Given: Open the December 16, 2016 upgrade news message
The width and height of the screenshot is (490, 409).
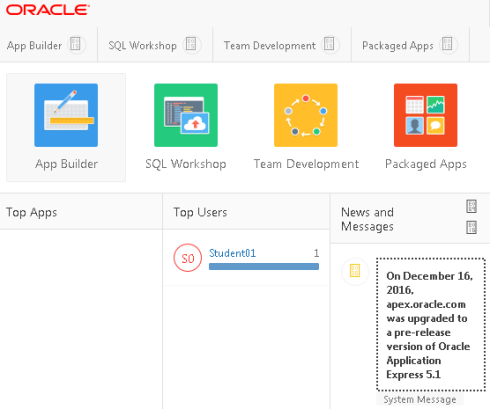Looking at the screenshot, I should (431, 324).
